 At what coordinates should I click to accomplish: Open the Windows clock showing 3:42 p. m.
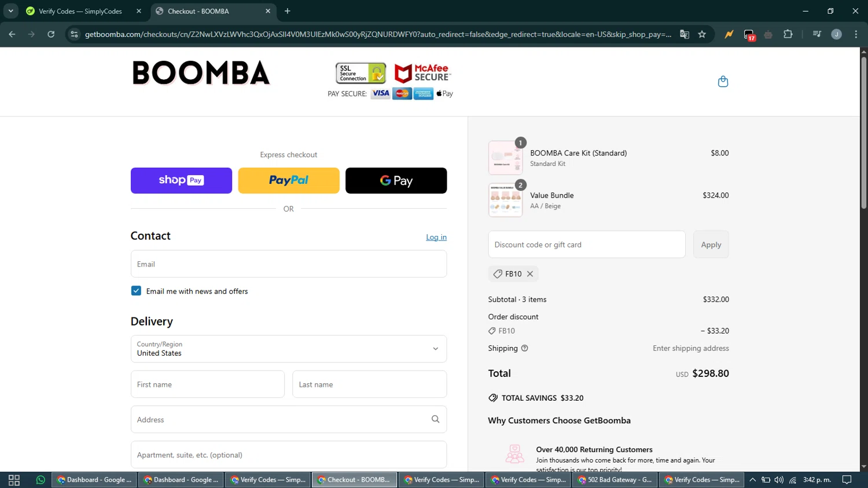[x=816, y=480]
